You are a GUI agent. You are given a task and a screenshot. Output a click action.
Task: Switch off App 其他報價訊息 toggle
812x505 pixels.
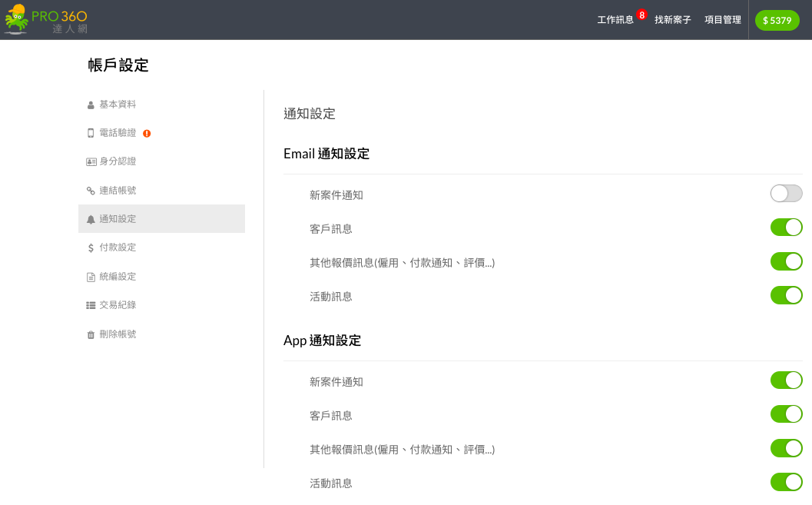coord(786,448)
